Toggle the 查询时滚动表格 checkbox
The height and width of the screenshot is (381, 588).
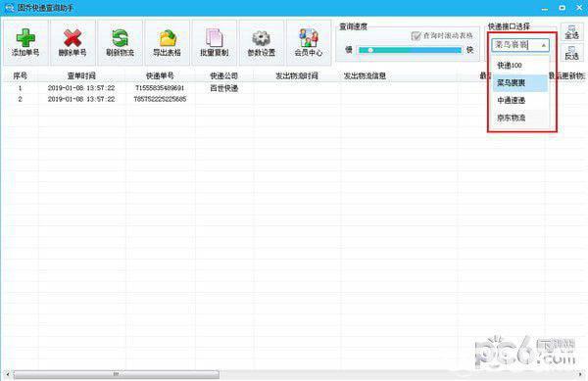[x=416, y=36]
